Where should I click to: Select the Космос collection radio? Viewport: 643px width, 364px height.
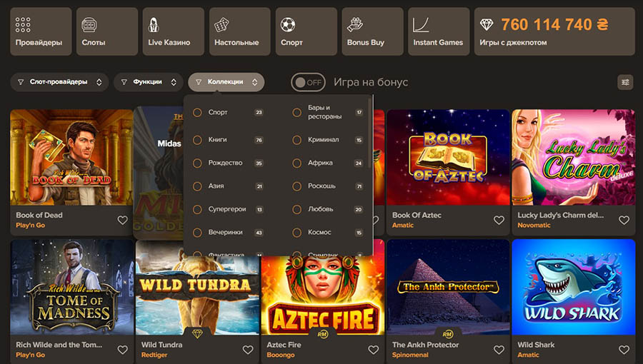pyautogui.click(x=297, y=233)
